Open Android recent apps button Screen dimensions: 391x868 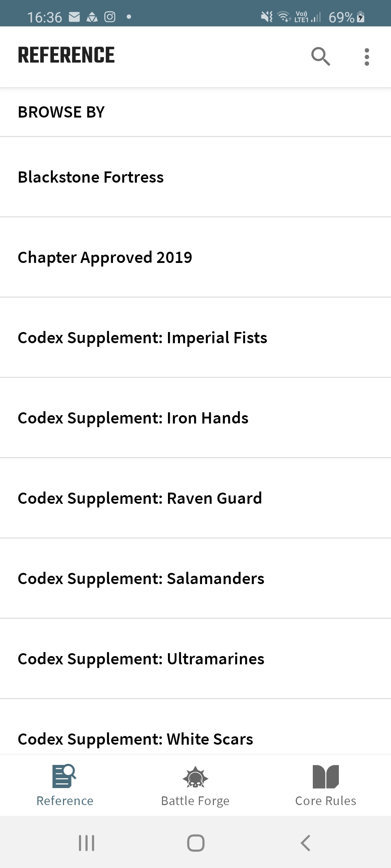pyautogui.click(x=87, y=843)
